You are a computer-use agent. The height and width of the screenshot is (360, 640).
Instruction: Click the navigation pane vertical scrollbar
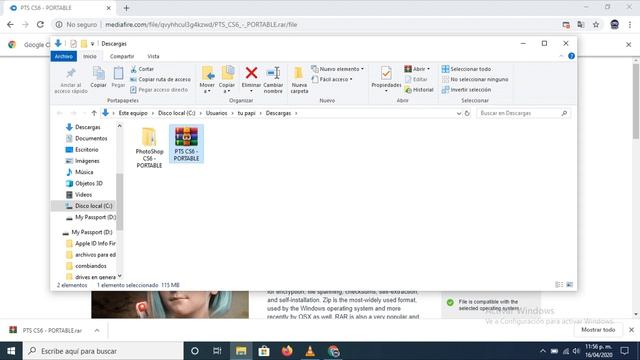[x=120, y=202]
